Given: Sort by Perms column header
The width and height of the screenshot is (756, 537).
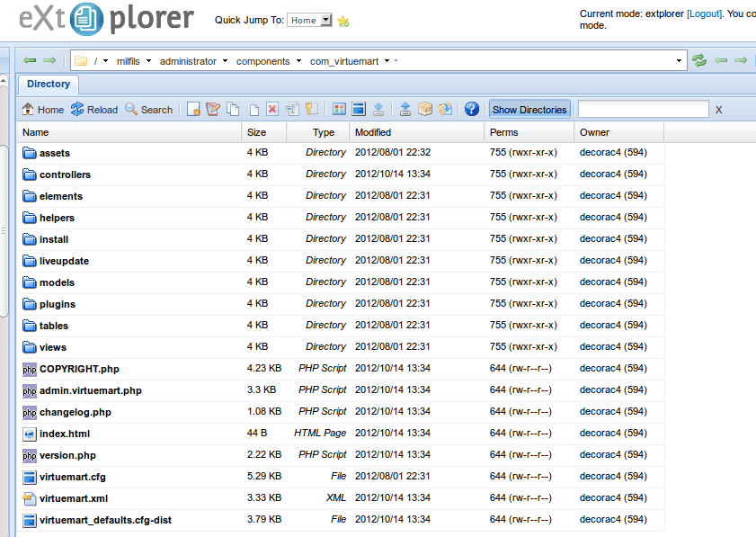Looking at the screenshot, I should pos(529,132).
